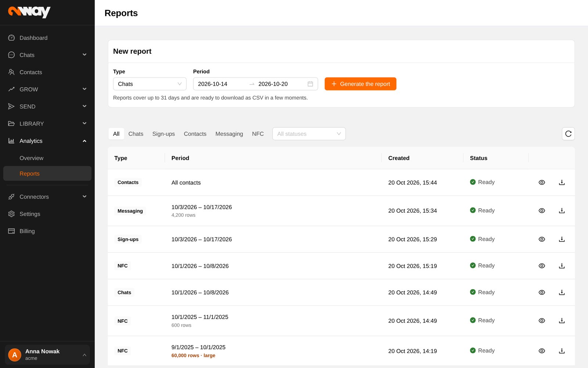Screen dimensions: 588x368
Task: Preview the Contacts report with eye icon
Action: (542, 183)
